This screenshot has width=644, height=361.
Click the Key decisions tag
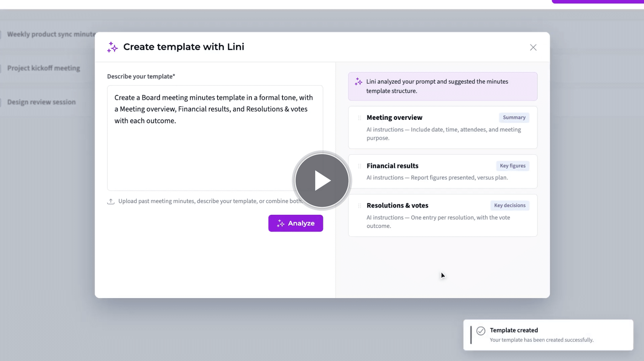click(510, 205)
